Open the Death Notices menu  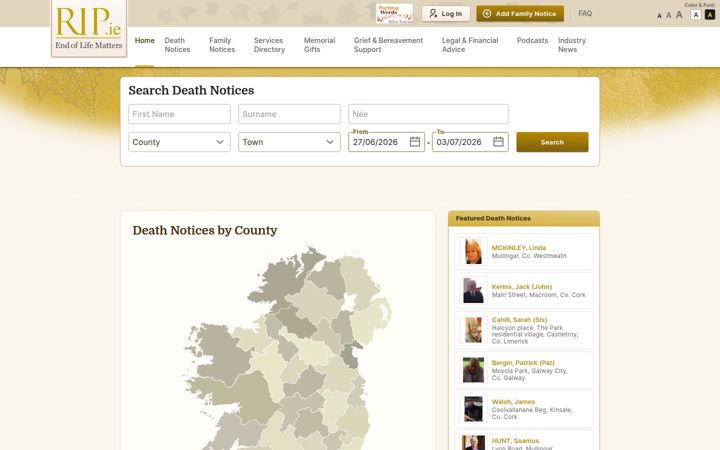click(x=177, y=45)
